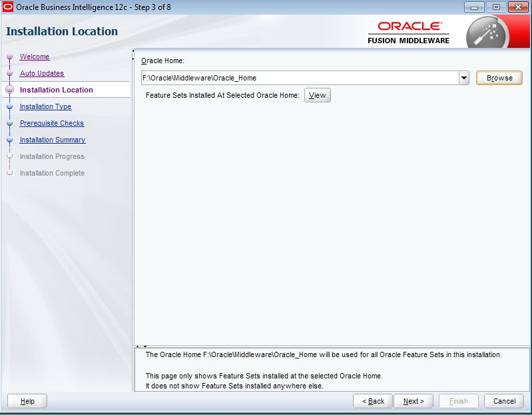Click into the Oracle Home path field

point(300,78)
